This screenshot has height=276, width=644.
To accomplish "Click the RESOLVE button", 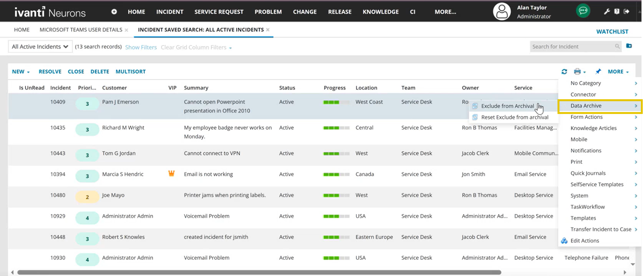I will coord(50,72).
